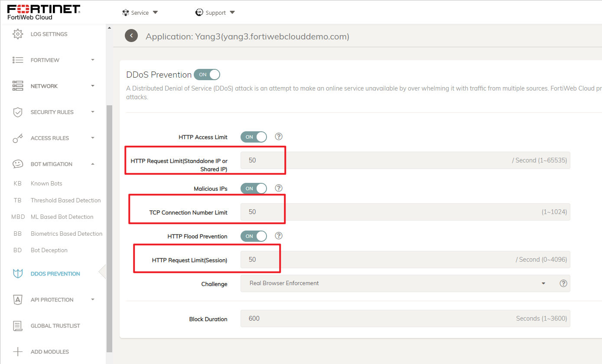
Task: Open the Support dropdown
Action: point(215,12)
